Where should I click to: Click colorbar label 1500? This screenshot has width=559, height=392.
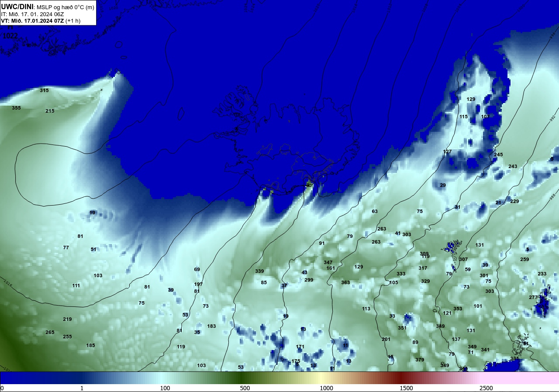click(x=406, y=388)
